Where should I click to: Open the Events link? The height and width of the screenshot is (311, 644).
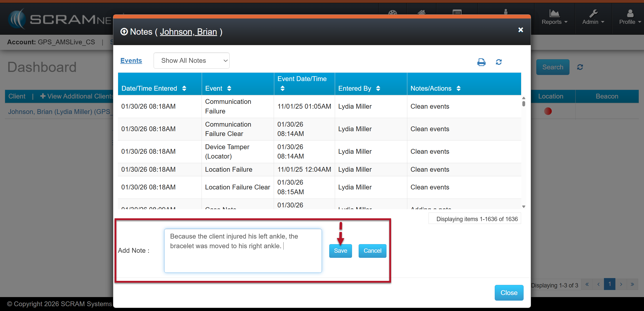coord(131,61)
